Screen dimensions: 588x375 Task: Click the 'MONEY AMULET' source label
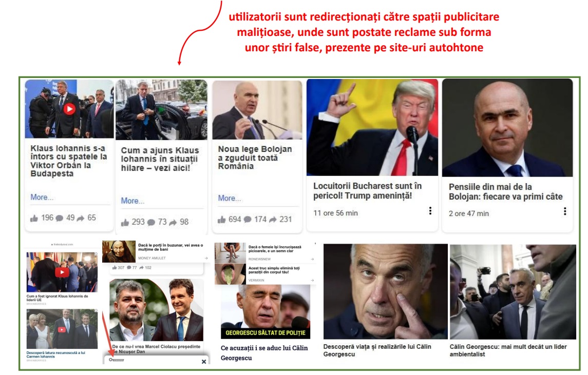[152, 258]
